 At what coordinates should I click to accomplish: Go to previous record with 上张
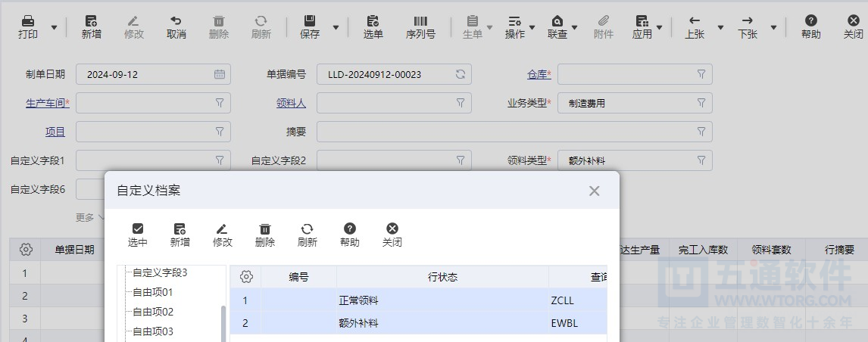click(695, 27)
